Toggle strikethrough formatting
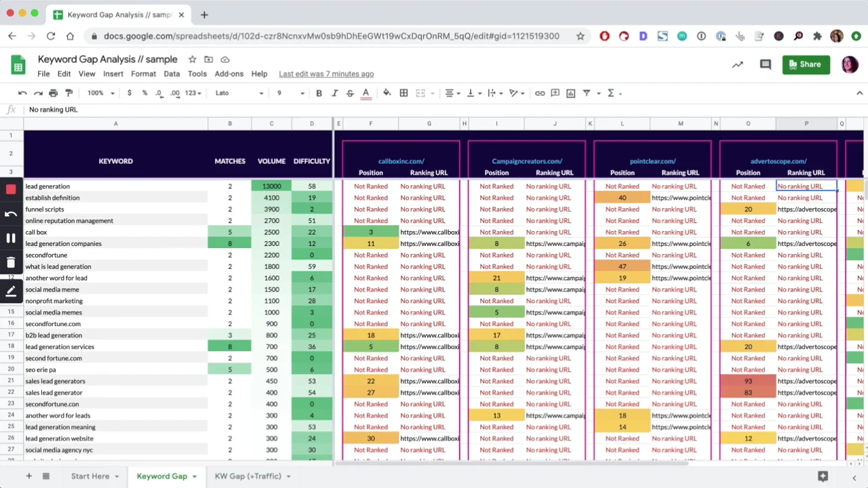 (x=350, y=93)
